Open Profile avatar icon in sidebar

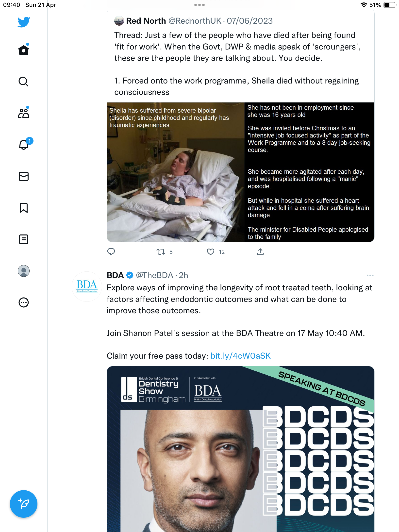pos(24,271)
